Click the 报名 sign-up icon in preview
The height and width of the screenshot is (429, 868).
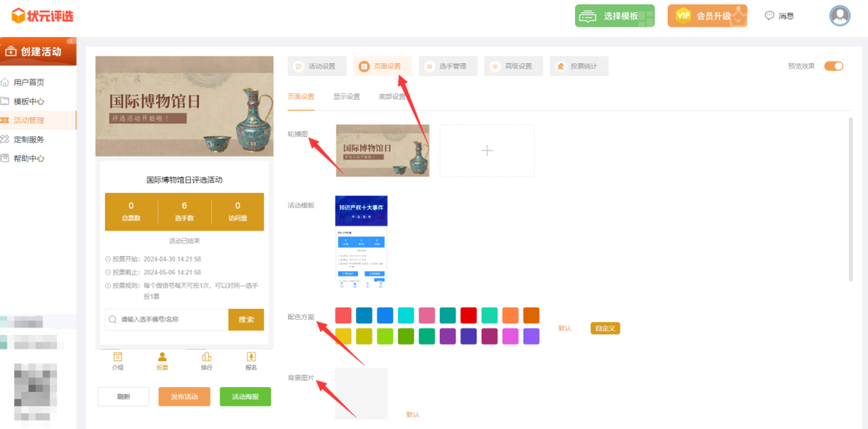coord(251,357)
